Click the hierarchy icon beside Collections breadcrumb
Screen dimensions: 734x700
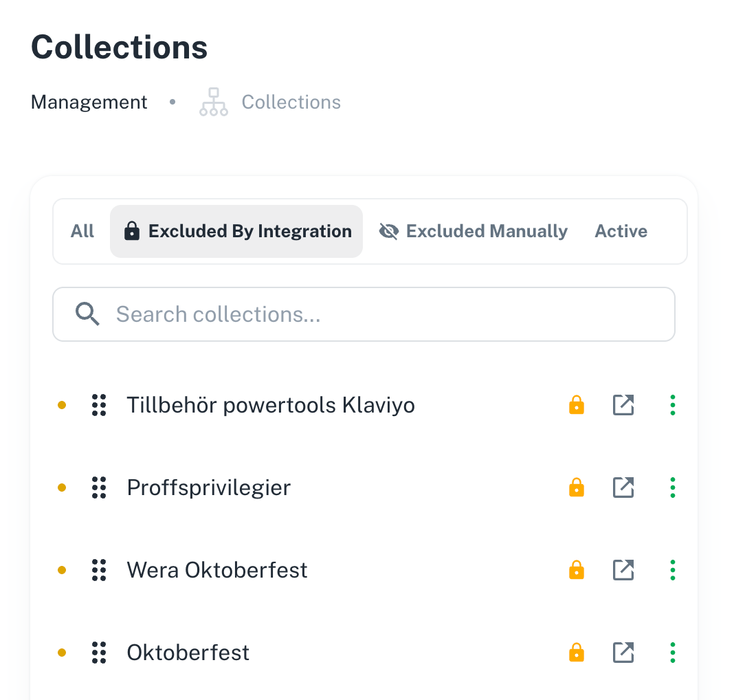(x=214, y=102)
